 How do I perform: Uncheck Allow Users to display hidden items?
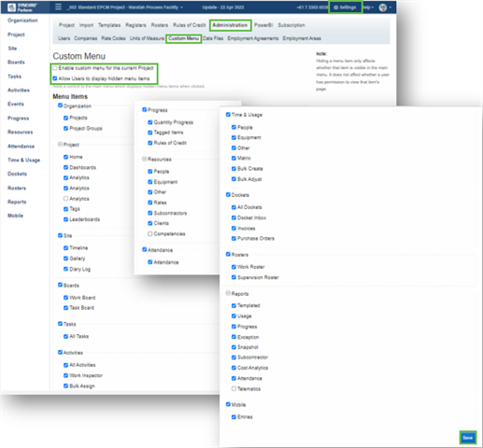point(55,78)
